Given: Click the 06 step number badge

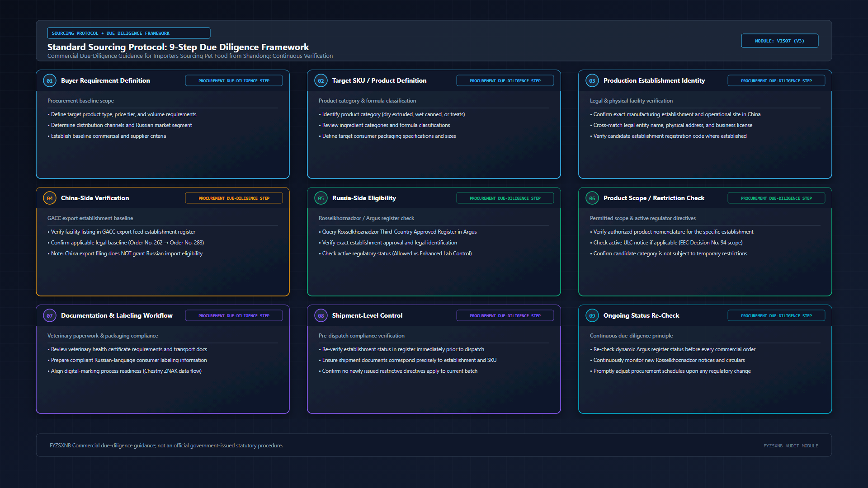Looking at the screenshot, I should [x=592, y=198].
